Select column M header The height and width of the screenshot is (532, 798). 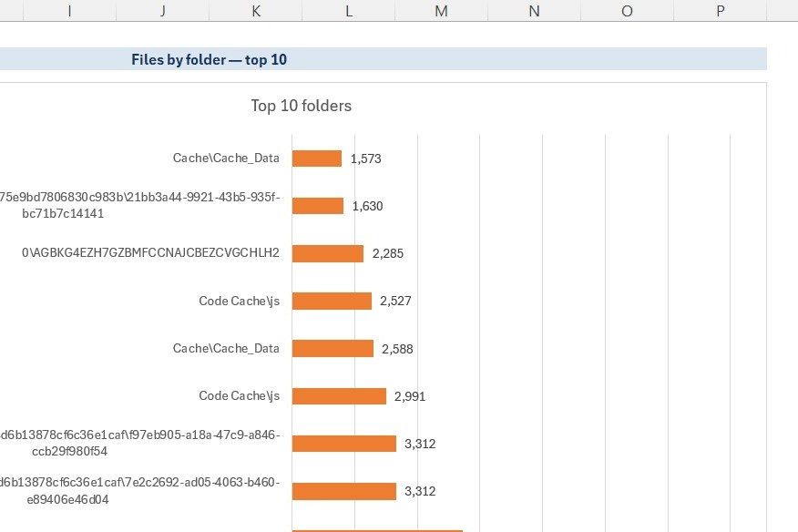[x=442, y=11]
